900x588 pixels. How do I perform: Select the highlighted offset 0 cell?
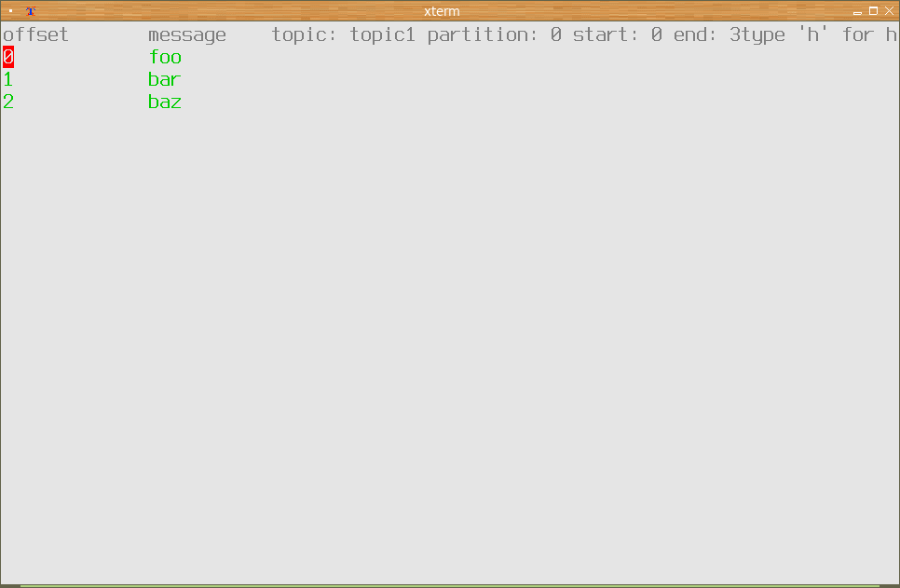[x=8, y=57]
